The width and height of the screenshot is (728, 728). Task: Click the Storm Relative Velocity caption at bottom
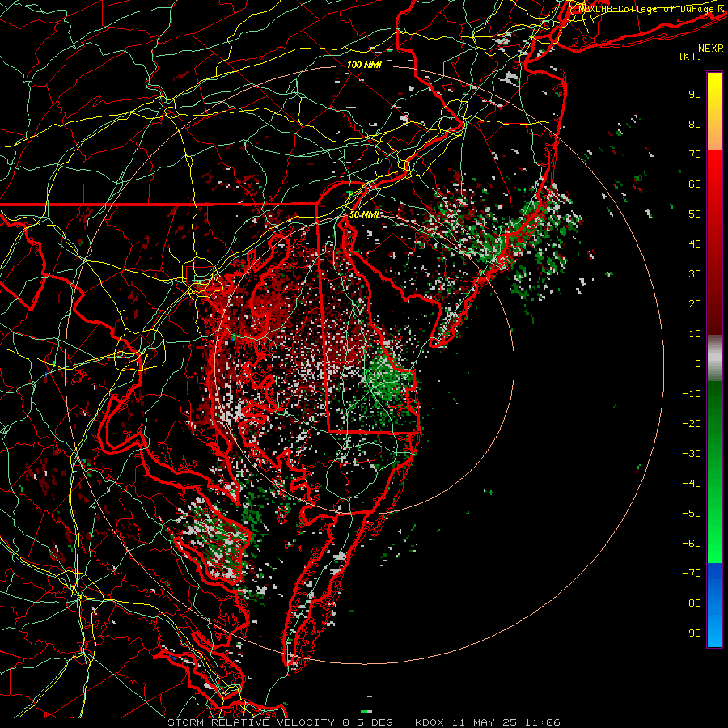[364, 722]
